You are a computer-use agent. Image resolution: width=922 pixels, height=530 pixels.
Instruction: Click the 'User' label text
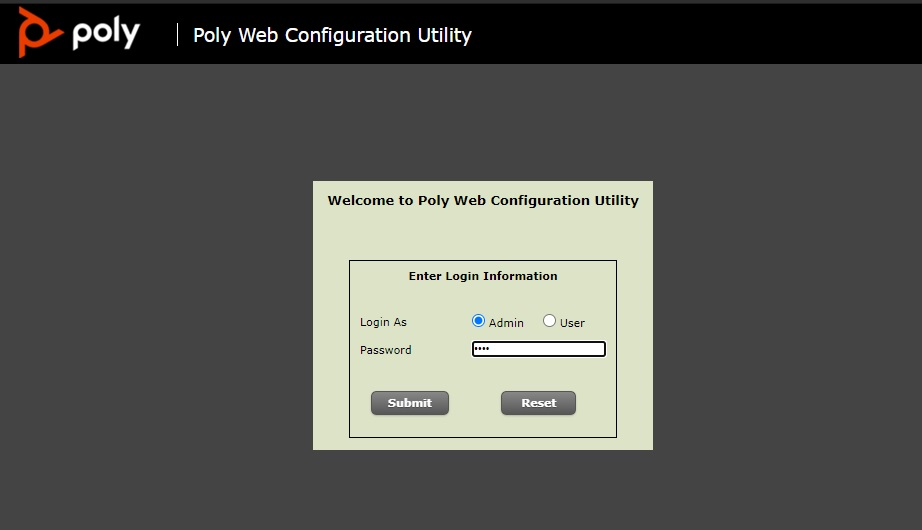click(x=572, y=323)
